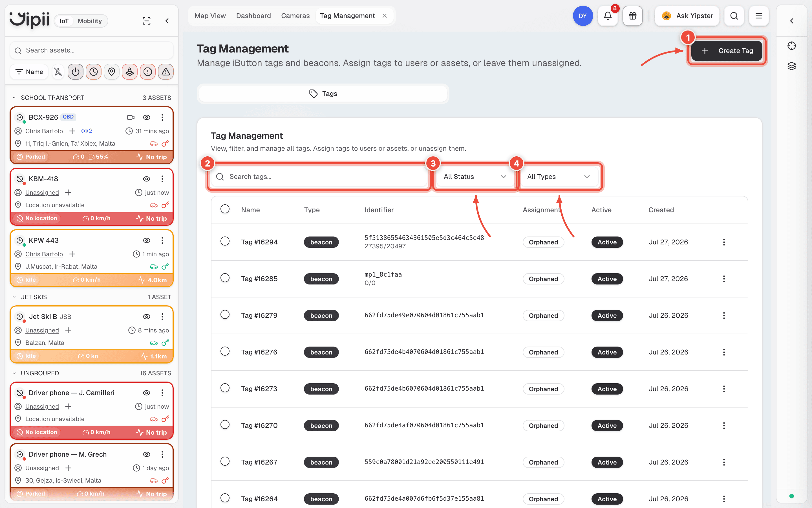Open Chris Bartolo link on BCX-926
This screenshot has height=508, width=812.
[44, 131]
